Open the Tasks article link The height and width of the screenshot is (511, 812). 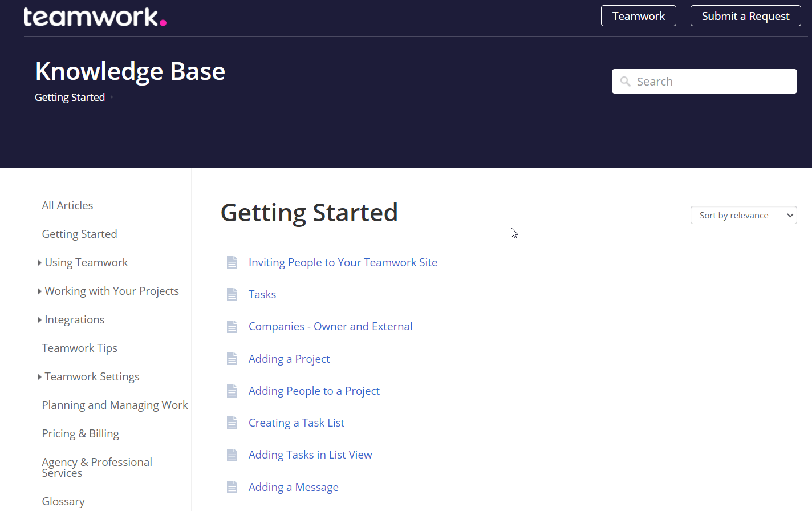click(262, 294)
